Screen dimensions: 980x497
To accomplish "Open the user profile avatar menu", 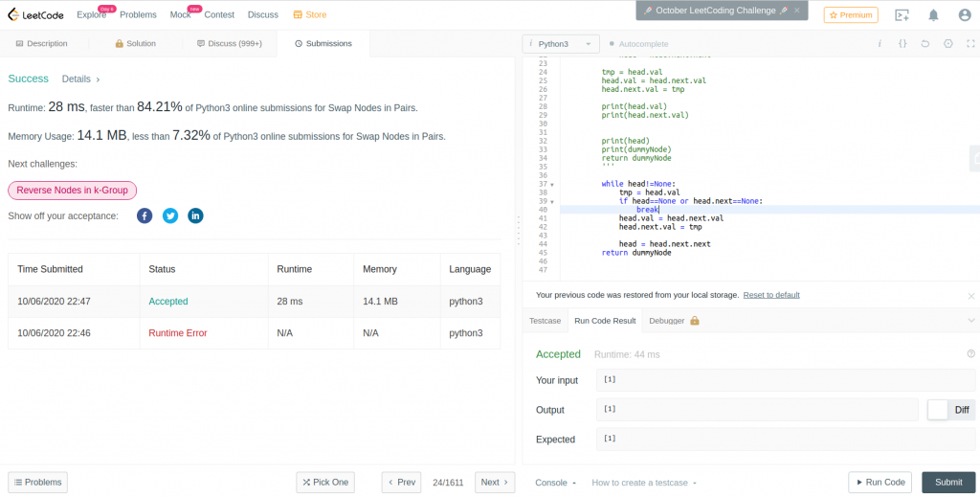I will tap(964, 14).
